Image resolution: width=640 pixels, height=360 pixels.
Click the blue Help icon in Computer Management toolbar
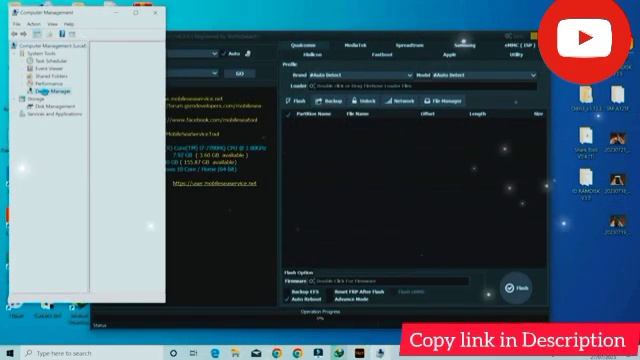pos(62,34)
